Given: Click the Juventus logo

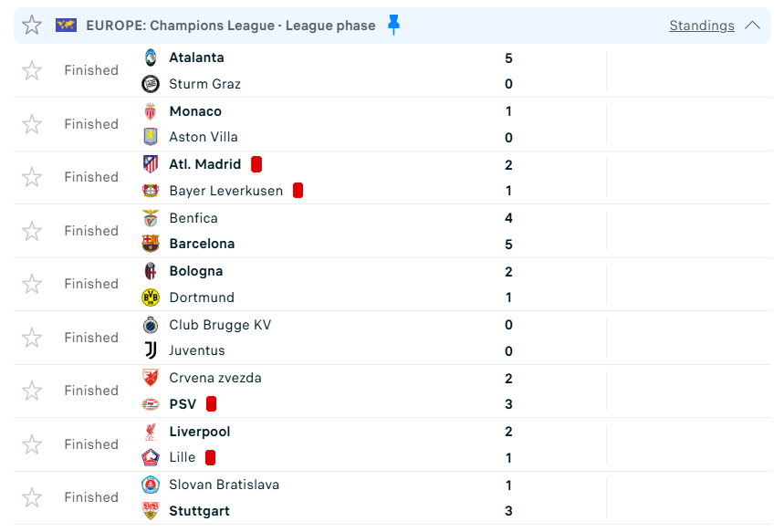Looking at the screenshot, I should (151, 350).
